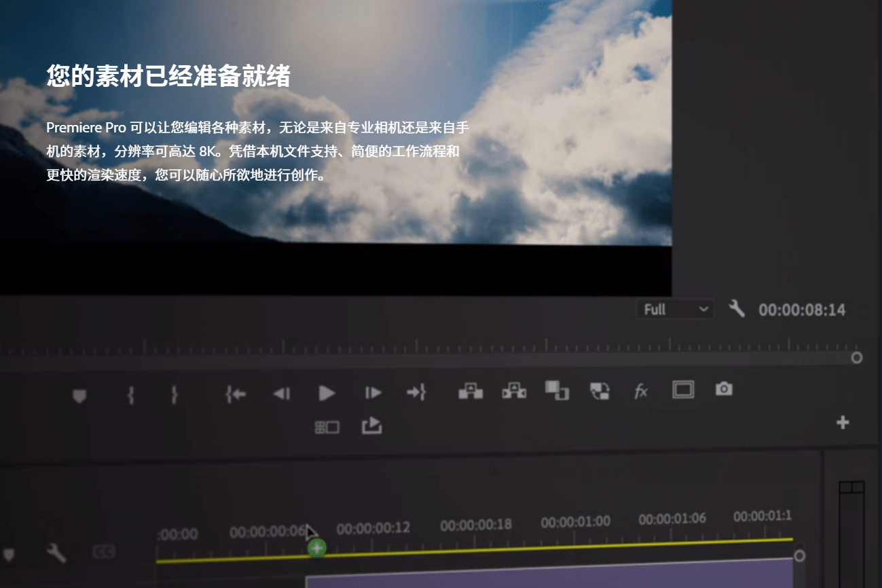The image size is (882, 588).
Task: Click the Comparison View icon
Action: pos(327,427)
